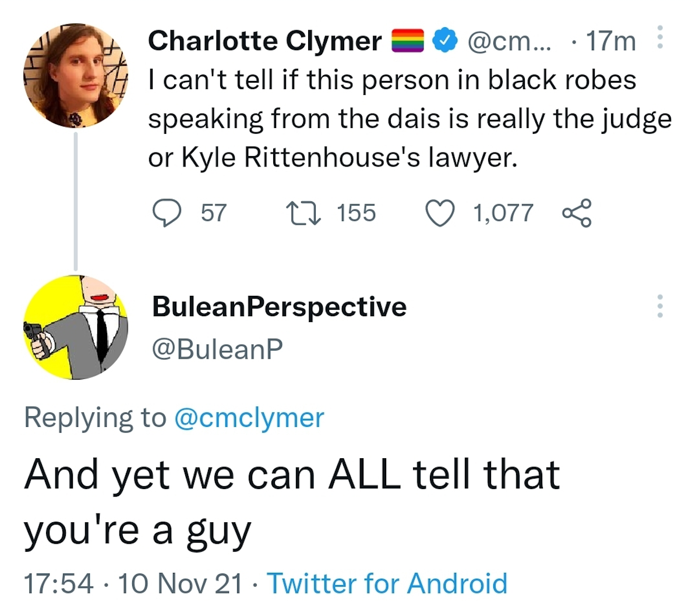Follow the @cmclymer mention link
699x616 pixels.
pos(249,417)
